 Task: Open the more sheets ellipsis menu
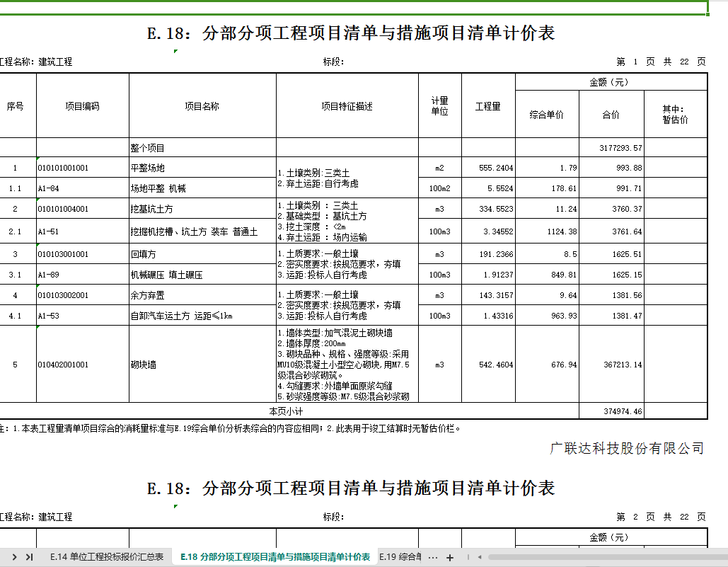(433, 557)
